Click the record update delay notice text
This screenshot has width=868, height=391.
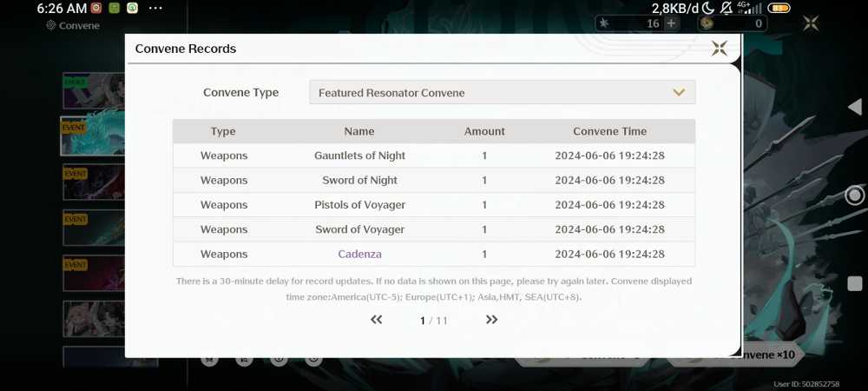433,289
